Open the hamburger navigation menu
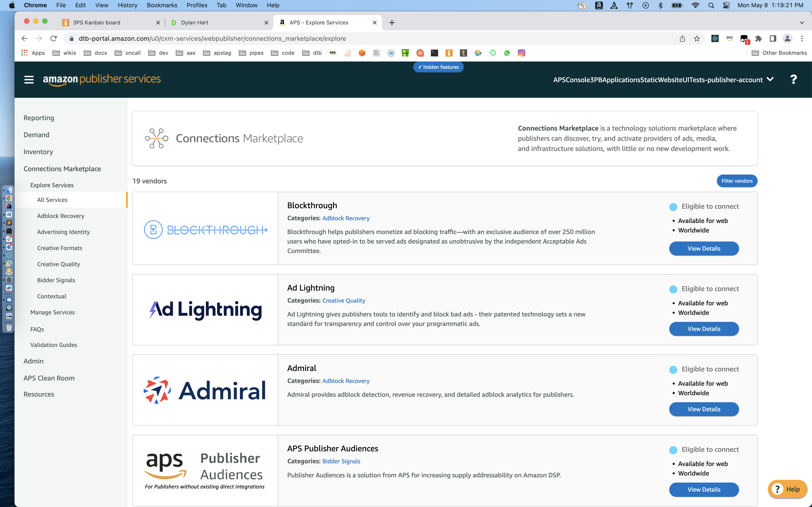The width and height of the screenshot is (812, 507). tap(29, 79)
